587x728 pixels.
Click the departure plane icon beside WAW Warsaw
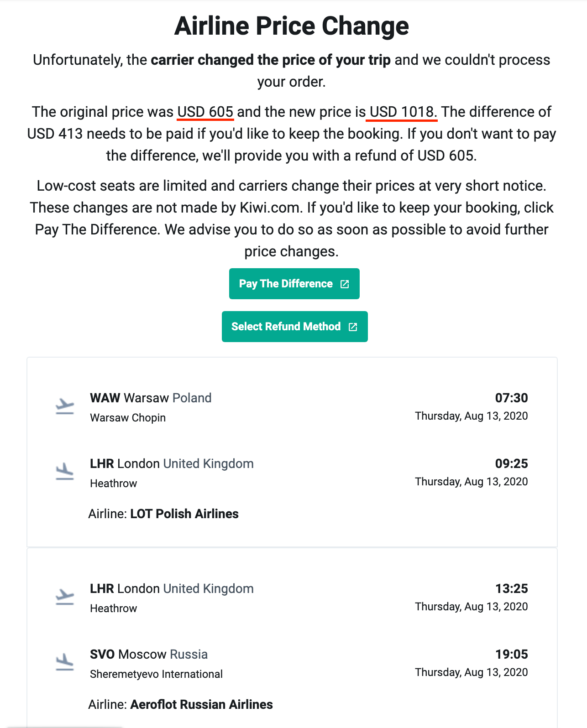click(65, 406)
